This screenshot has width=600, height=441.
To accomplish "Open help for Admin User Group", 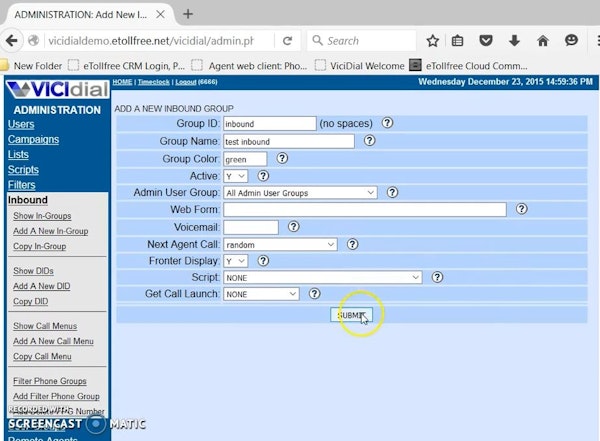I will 392,192.
